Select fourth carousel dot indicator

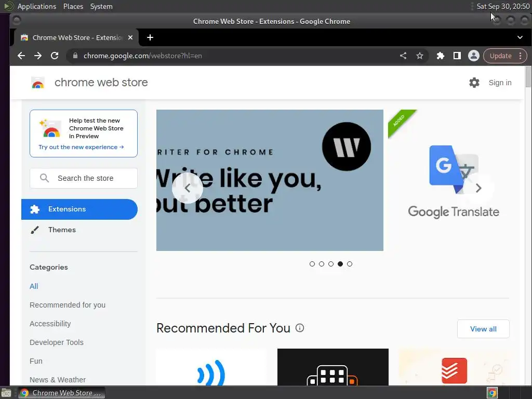340,264
